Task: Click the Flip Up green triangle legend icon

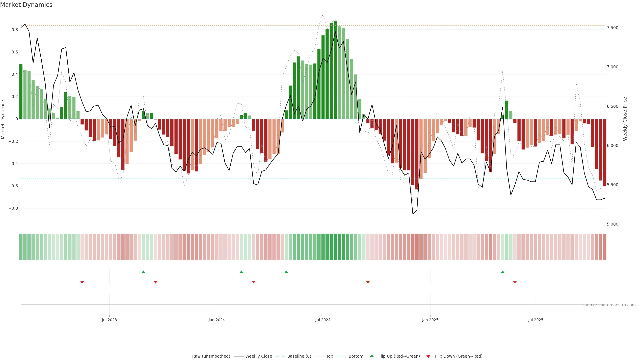Action: click(x=371, y=356)
